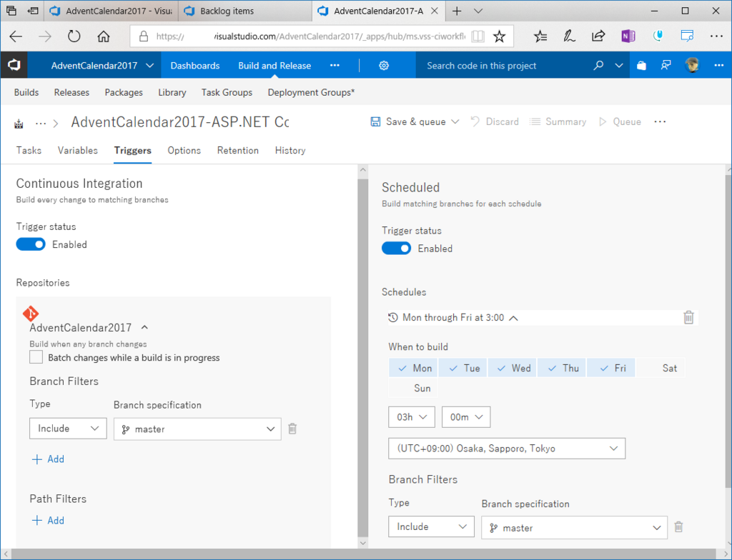Click the AdventCalendar2017 git repository icon
The width and height of the screenshot is (732, 560).
point(31,314)
